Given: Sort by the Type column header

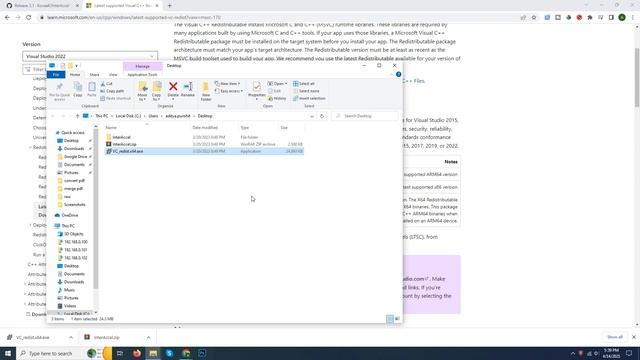Looking at the screenshot, I should pos(244,128).
